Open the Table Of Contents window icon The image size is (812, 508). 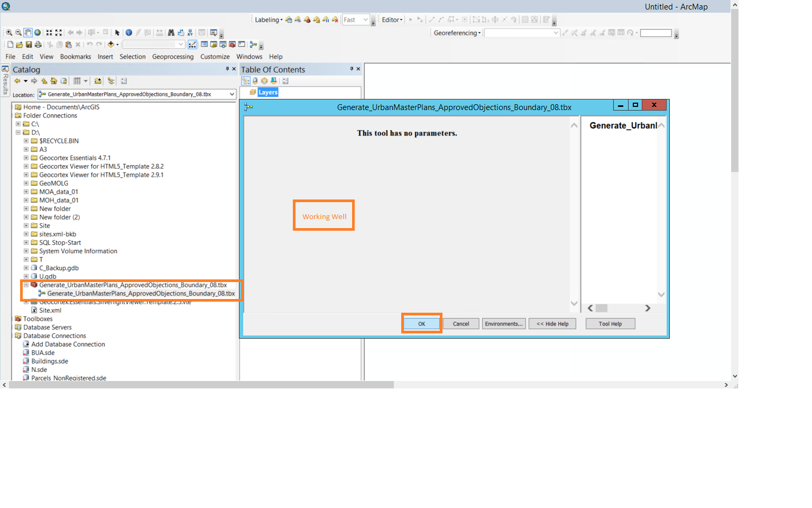pos(204,44)
